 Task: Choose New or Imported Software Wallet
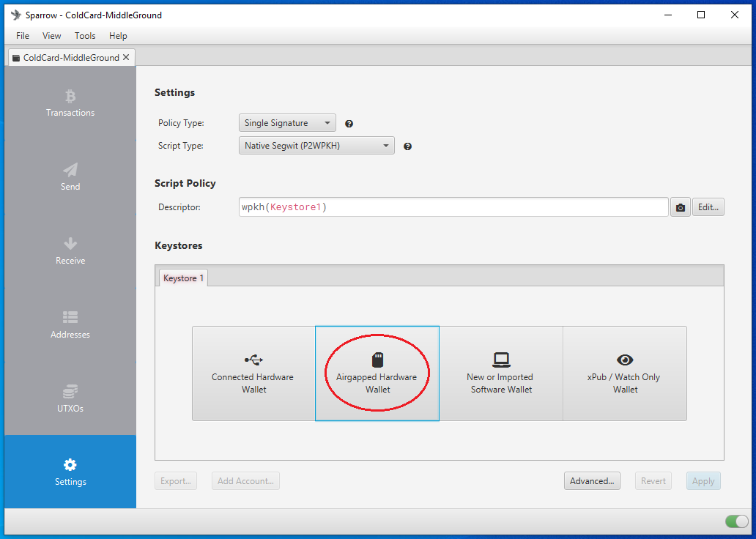[501, 373]
